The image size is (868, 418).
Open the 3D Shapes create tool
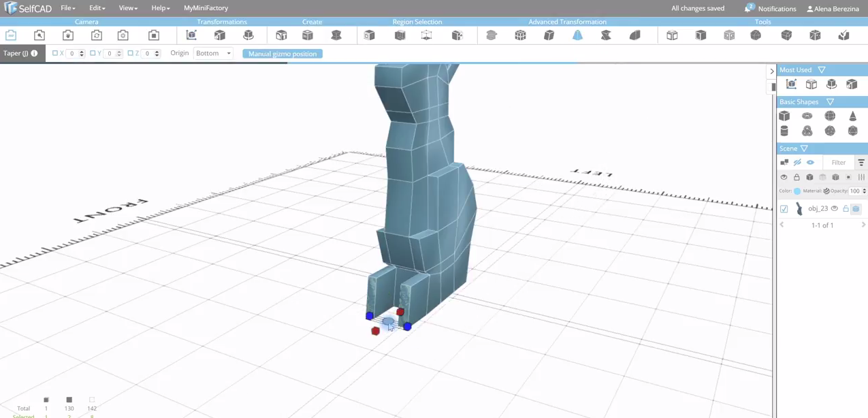(281, 35)
